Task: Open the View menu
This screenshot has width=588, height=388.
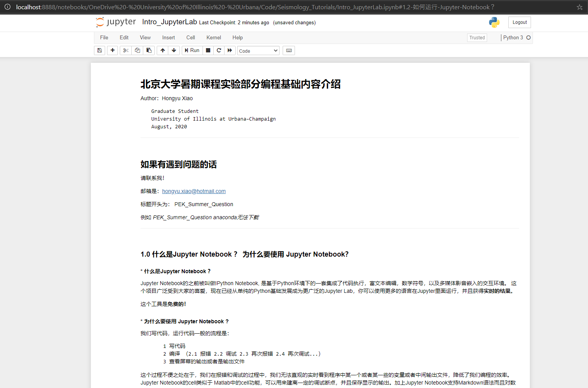Action: (x=145, y=37)
